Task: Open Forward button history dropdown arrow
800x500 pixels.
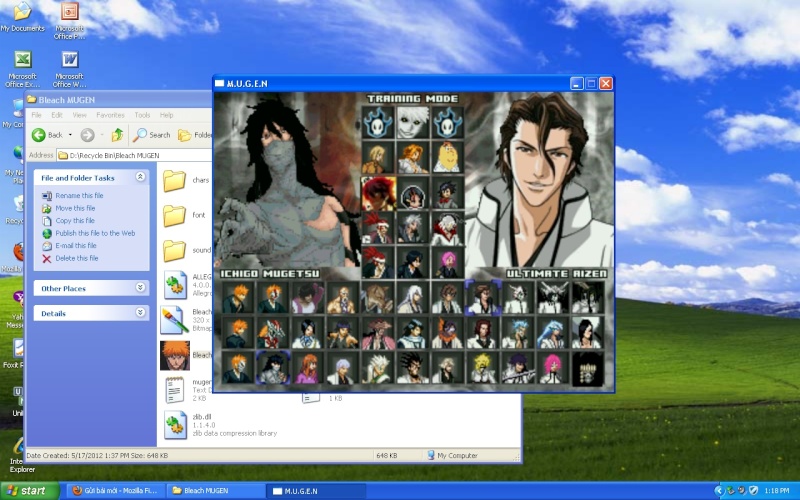Action: click(102, 135)
